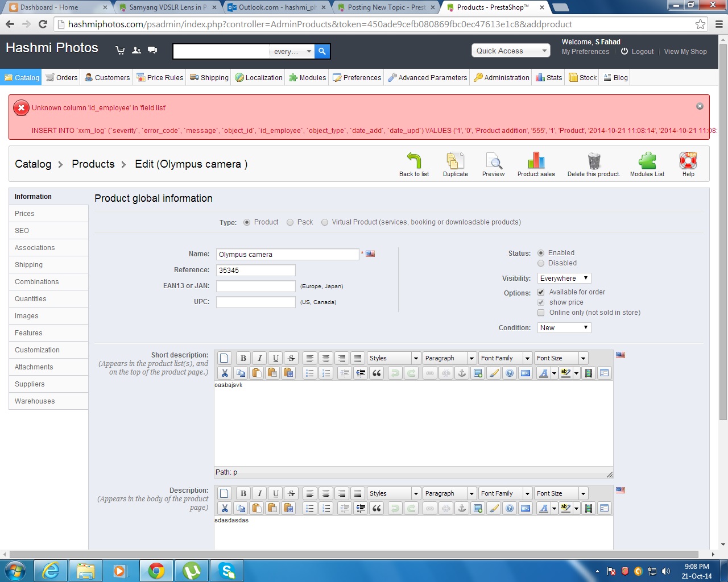This screenshot has width=728, height=582.
Task: Select the Virtual Product radio button
Action: [325, 222]
